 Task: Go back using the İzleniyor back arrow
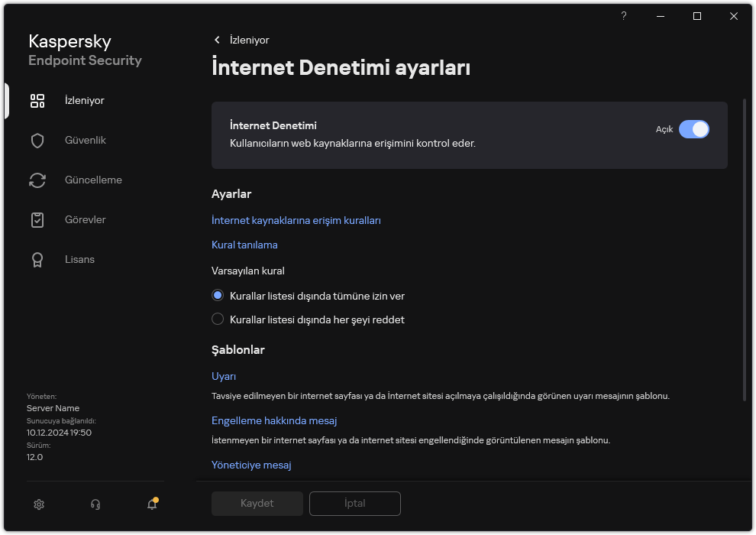218,40
